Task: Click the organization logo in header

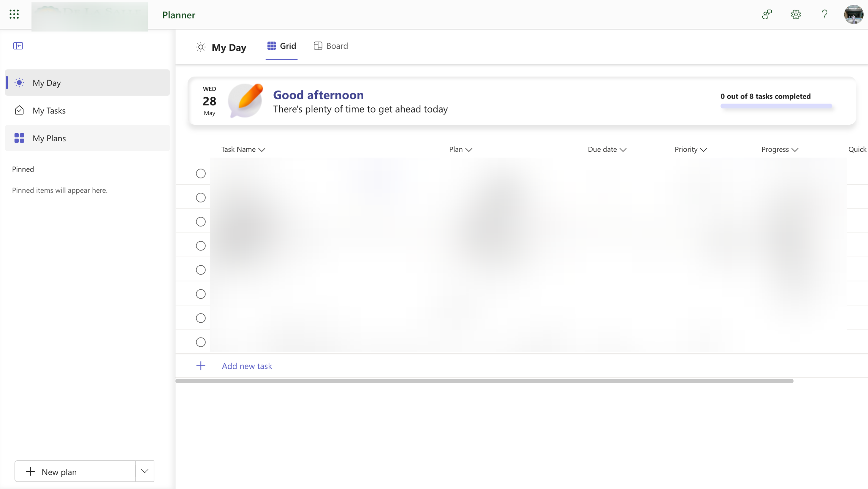Action: [90, 16]
